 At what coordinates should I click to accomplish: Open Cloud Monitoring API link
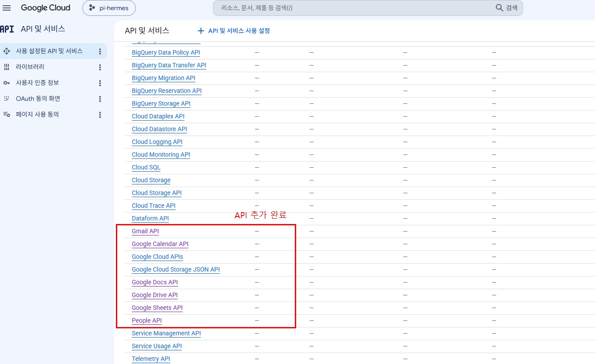[161, 154]
